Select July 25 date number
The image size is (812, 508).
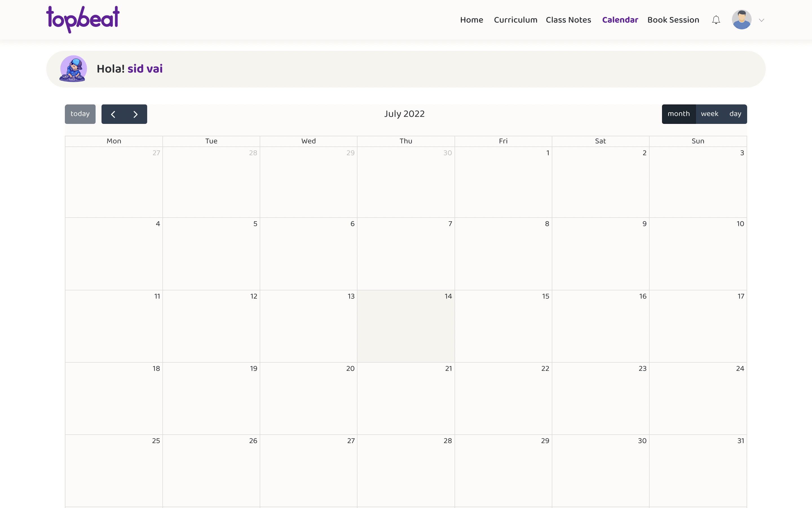(x=156, y=441)
